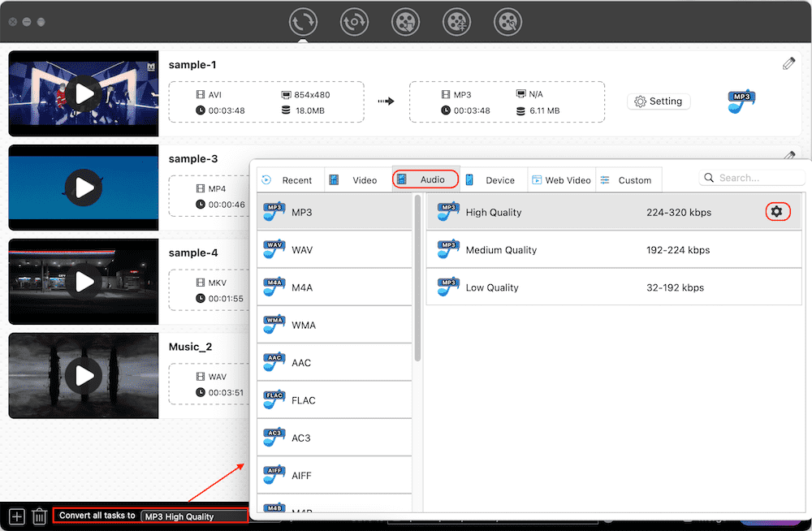This screenshot has height=531, width=812.
Task: Add files using the plus icon
Action: coord(15,516)
